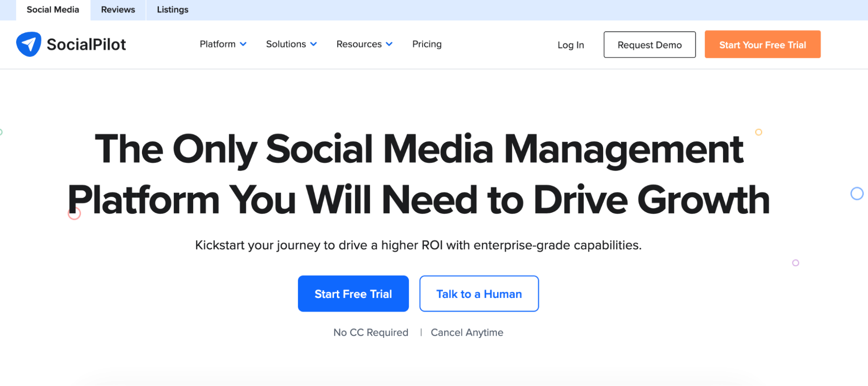
Task: Select the Listings tab
Action: click(172, 10)
